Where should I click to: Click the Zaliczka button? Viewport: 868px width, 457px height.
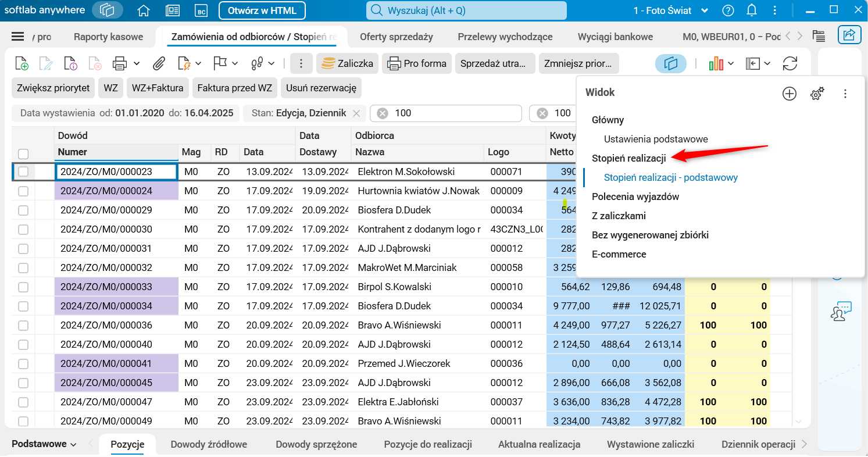pyautogui.click(x=347, y=63)
